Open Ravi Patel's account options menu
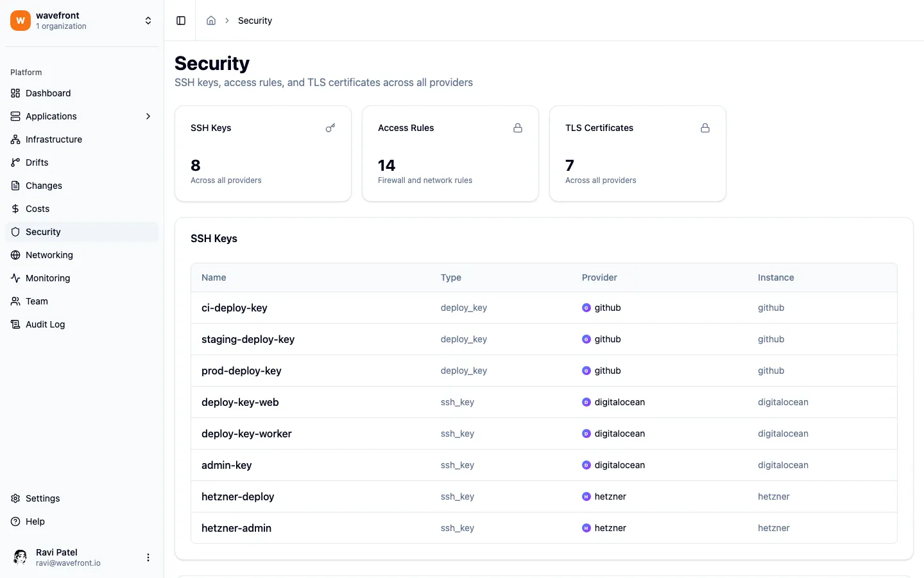This screenshot has height=578, width=924. click(148, 557)
